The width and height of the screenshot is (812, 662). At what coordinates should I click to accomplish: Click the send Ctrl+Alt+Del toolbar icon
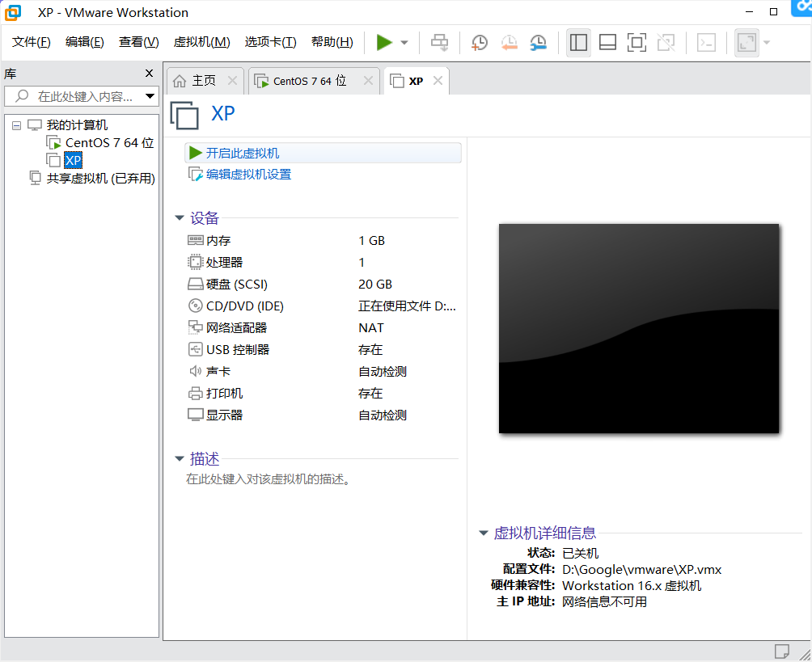tap(440, 43)
